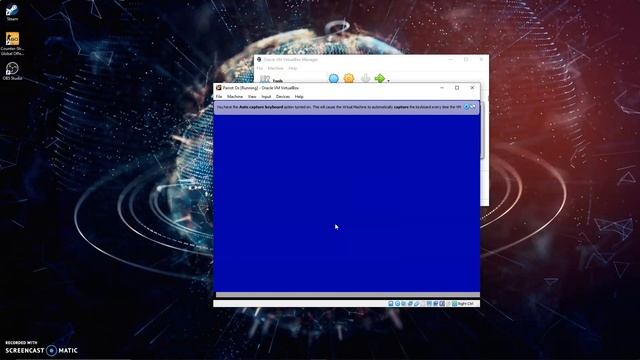640x360 pixels.
Task: Click the VirtualBox Manager title bar icon
Action: point(259,60)
